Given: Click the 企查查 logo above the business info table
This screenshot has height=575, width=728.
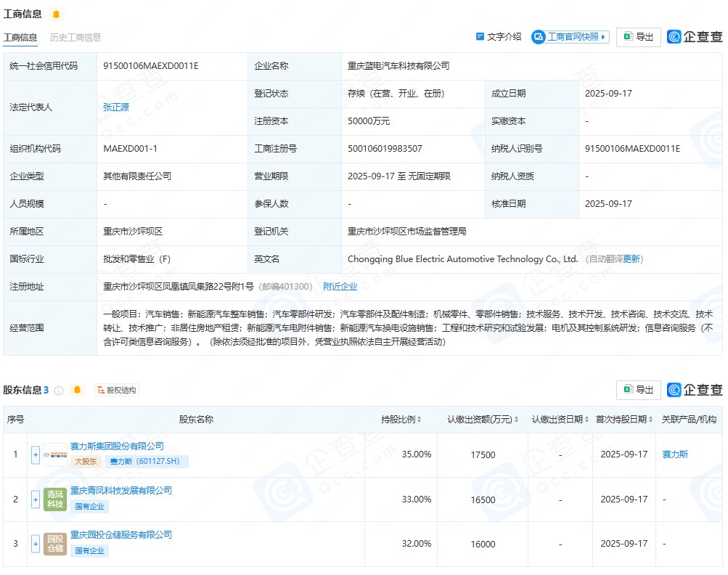Looking at the screenshot, I should click(695, 37).
